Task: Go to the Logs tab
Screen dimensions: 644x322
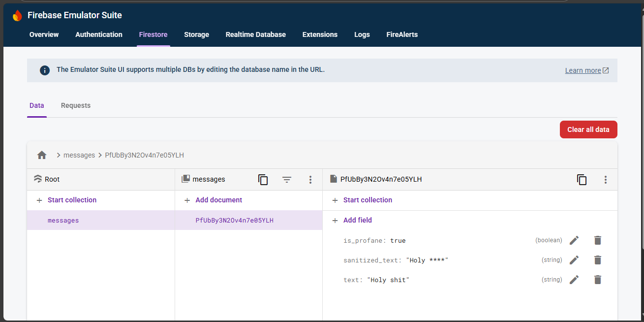Action: pos(362,34)
